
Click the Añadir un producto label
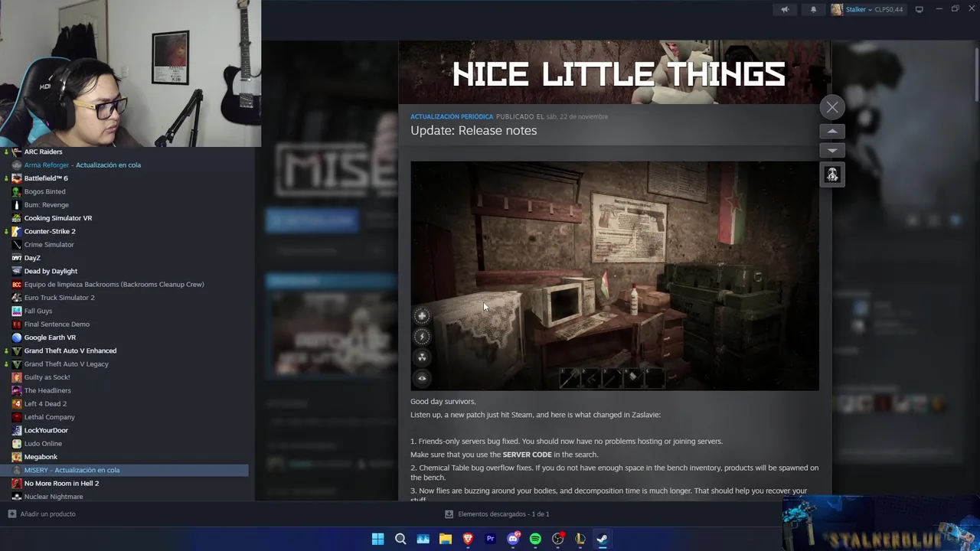pyautogui.click(x=47, y=514)
